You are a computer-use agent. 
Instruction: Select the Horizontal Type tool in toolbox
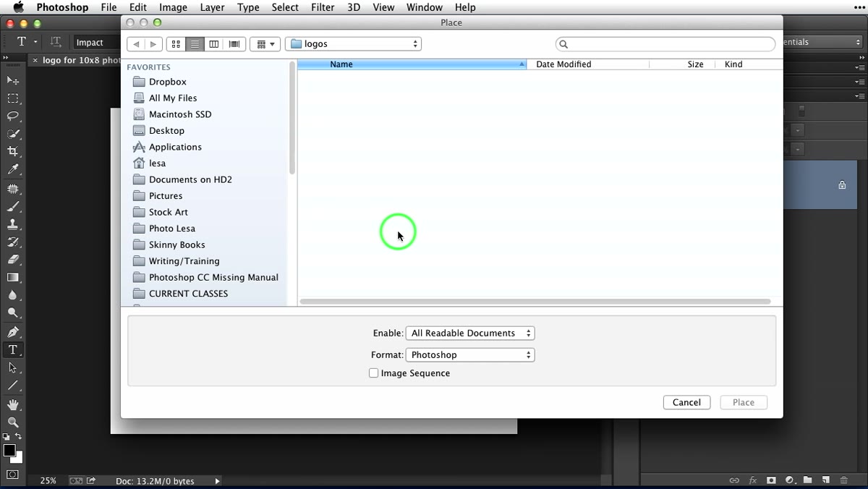(13, 350)
